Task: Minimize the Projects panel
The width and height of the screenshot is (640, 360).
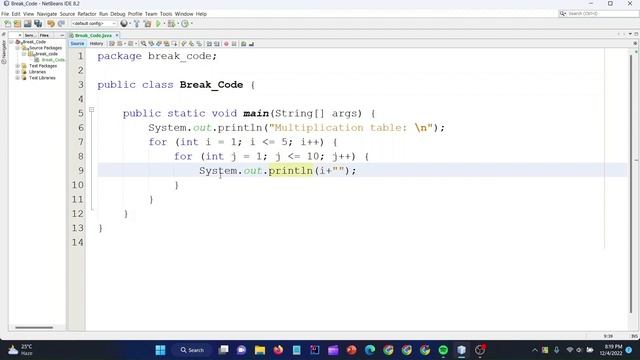Action: [x=62, y=36]
